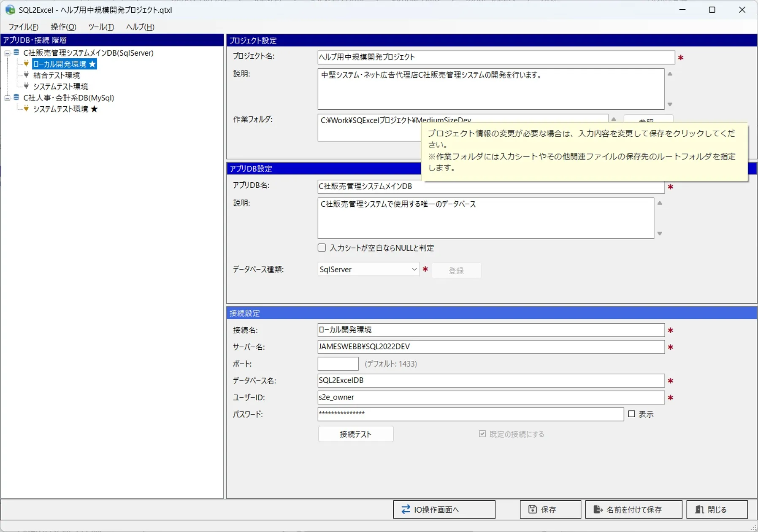Click 名前を付けて保存 button
Screen dimensions: 758x532
633,509
